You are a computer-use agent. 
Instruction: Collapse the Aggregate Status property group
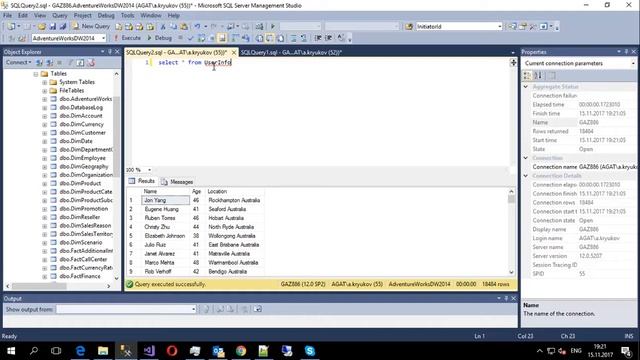(x=526, y=87)
